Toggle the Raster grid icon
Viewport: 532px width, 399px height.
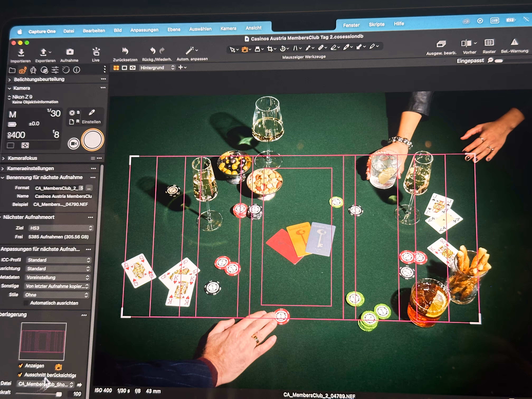489,43
